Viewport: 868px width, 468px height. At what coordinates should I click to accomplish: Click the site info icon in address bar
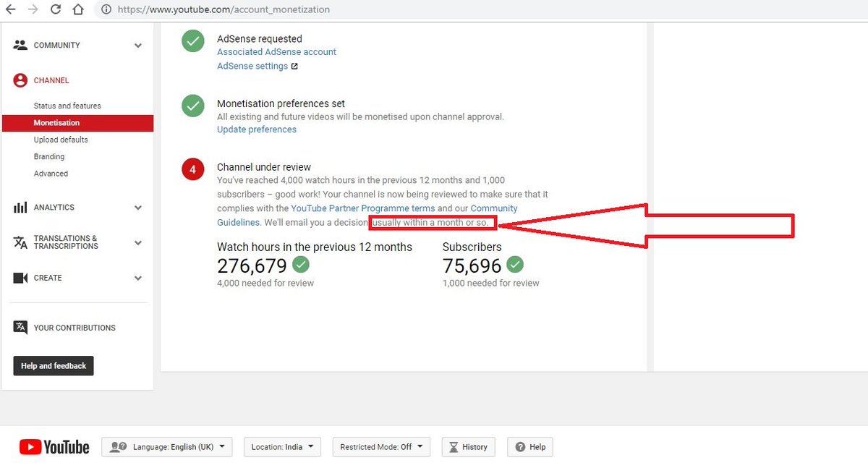point(106,10)
